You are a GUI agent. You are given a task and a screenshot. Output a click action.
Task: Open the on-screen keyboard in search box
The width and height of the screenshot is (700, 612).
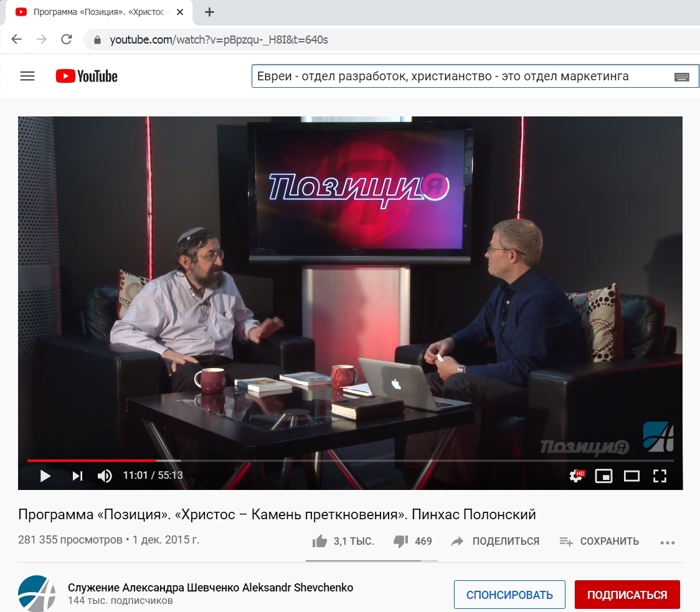681,77
